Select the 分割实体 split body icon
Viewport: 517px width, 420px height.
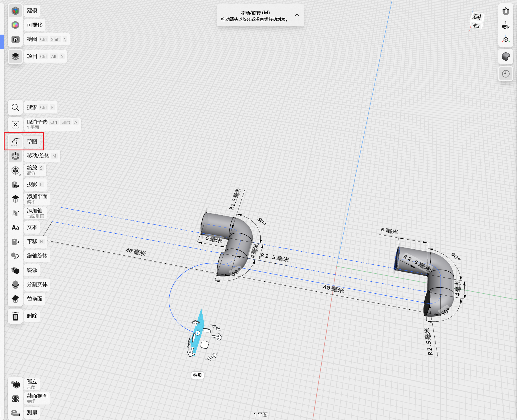point(15,285)
